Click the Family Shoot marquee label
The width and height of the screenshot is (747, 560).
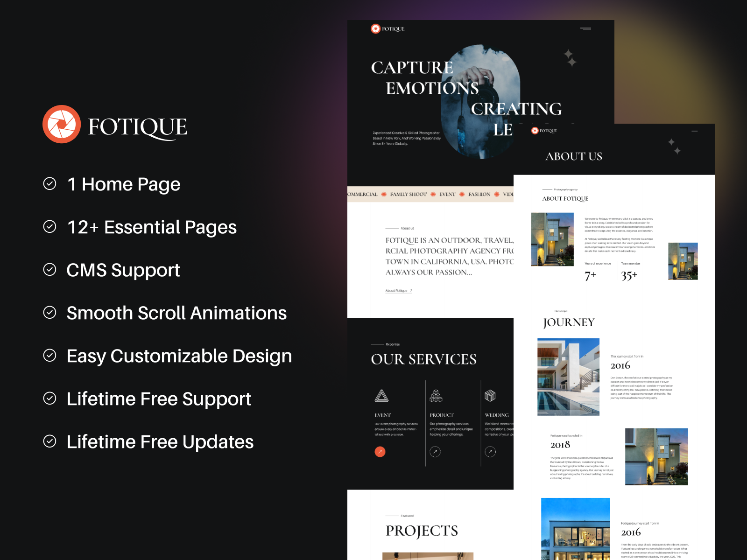point(408,194)
